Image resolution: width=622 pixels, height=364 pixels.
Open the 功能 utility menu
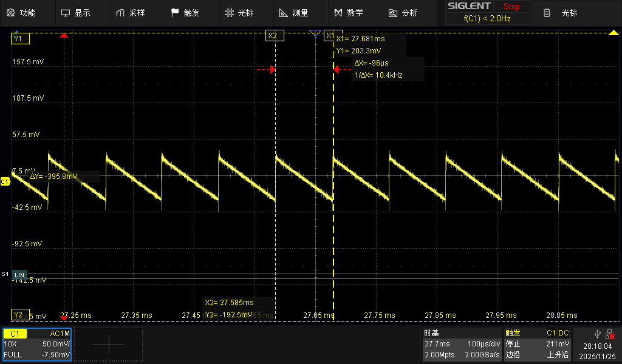click(21, 13)
